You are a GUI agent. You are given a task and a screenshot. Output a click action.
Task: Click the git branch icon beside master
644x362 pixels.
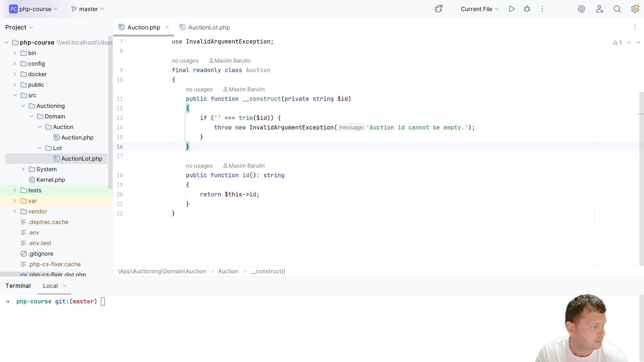(74, 9)
